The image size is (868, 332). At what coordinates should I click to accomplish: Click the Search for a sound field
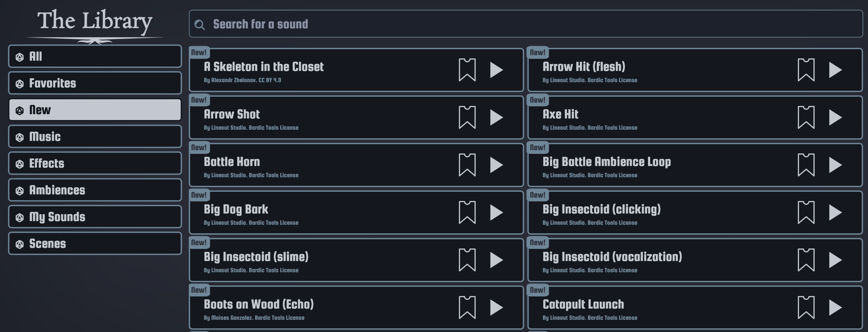526,24
